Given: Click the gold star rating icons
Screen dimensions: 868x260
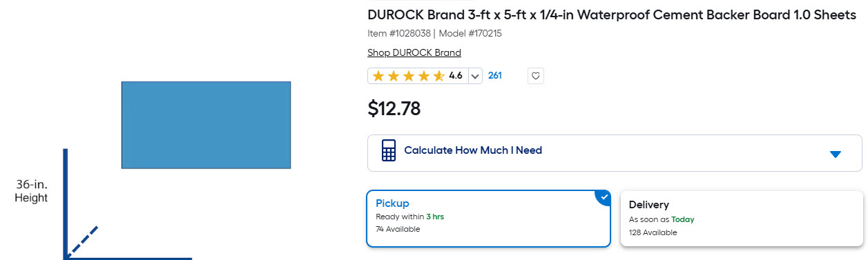Looking at the screenshot, I should [x=408, y=76].
